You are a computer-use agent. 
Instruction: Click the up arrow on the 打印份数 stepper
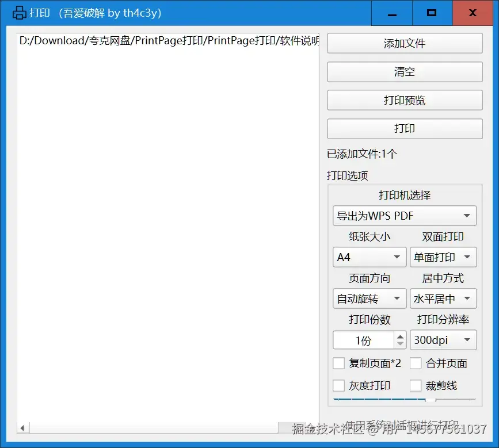[401, 336]
